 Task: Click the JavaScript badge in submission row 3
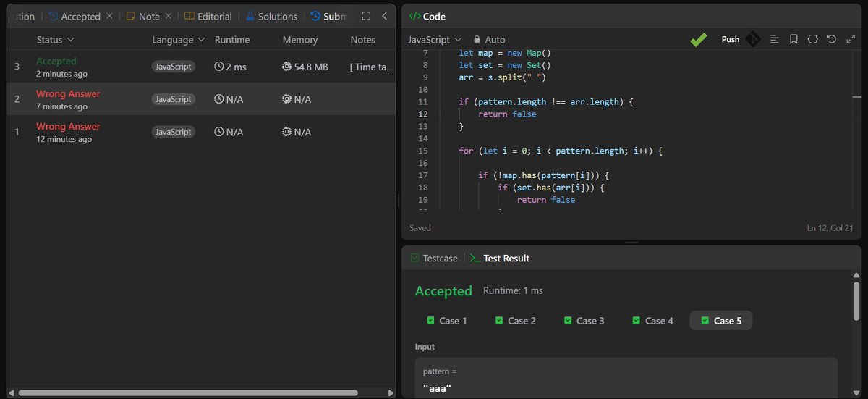coord(174,67)
